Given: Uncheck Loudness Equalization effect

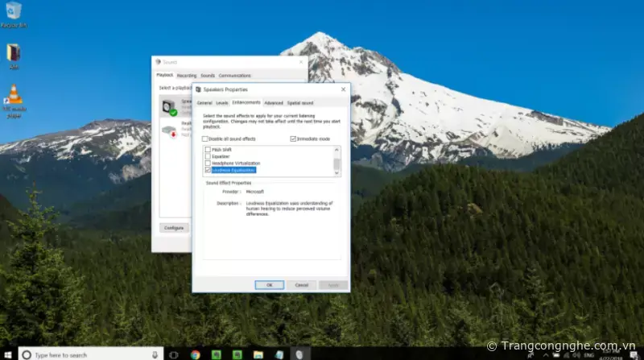Looking at the screenshot, I should tap(208, 170).
